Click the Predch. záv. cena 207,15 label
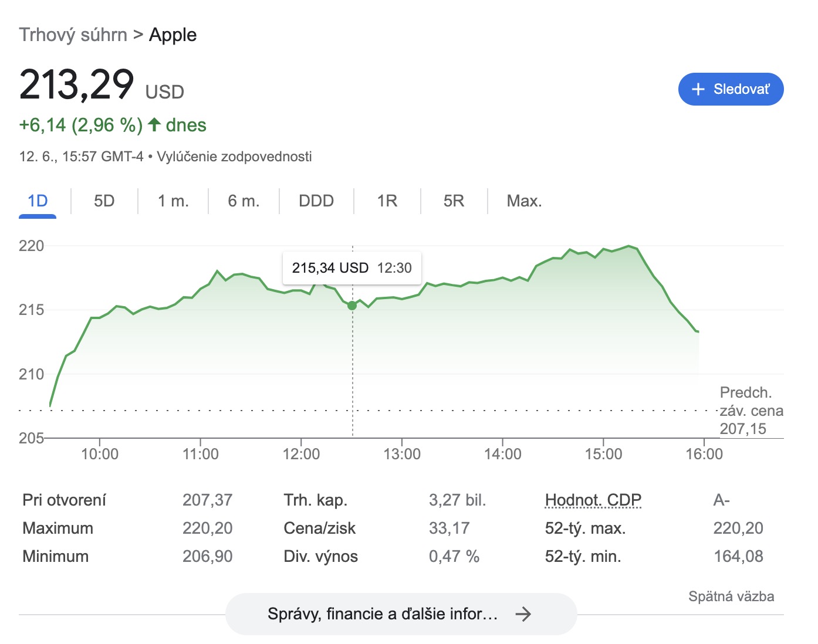The height and width of the screenshot is (644, 818). tap(752, 411)
